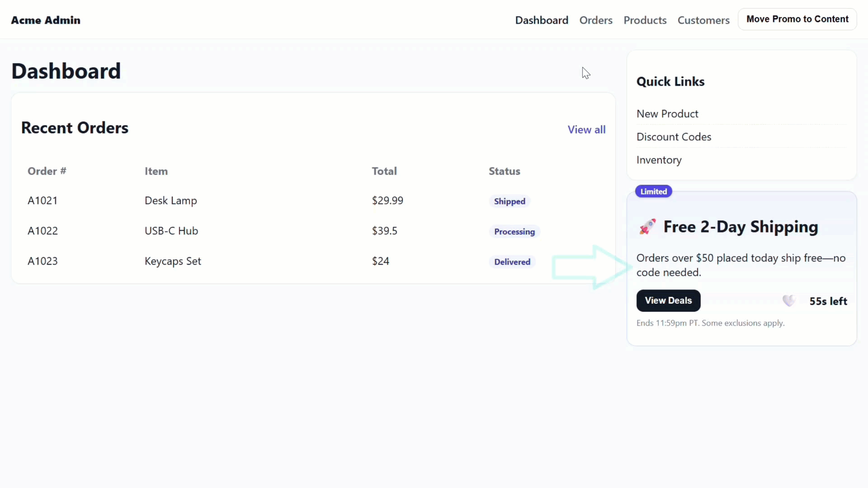The height and width of the screenshot is (488, 868).
Task: Click the View Deals button
Action: click(668, 301)
